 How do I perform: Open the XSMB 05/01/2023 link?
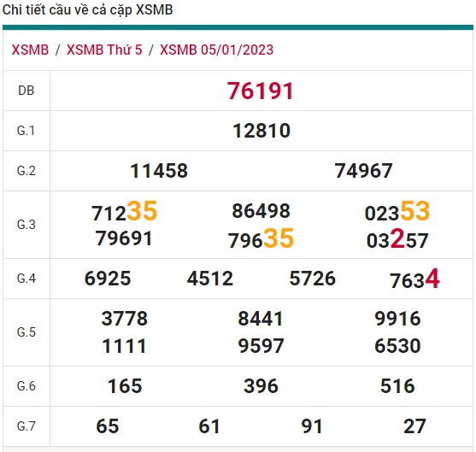216,50
